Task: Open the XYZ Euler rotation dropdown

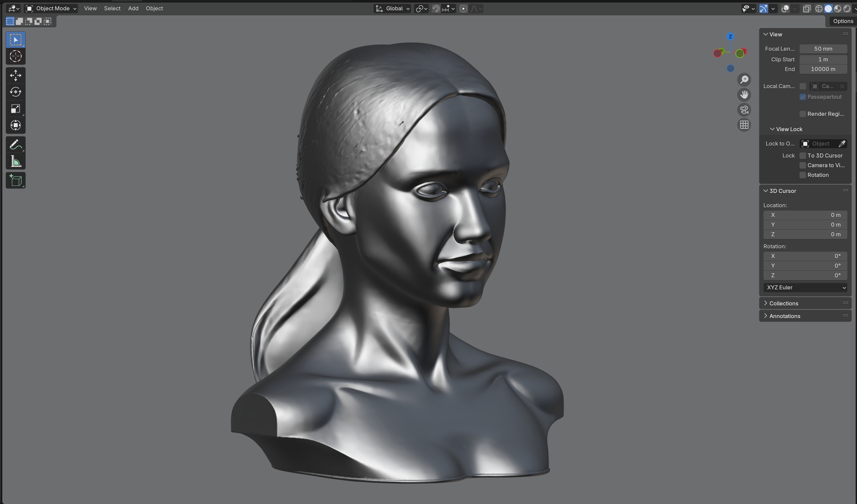Action: click(x=805, y=287)
